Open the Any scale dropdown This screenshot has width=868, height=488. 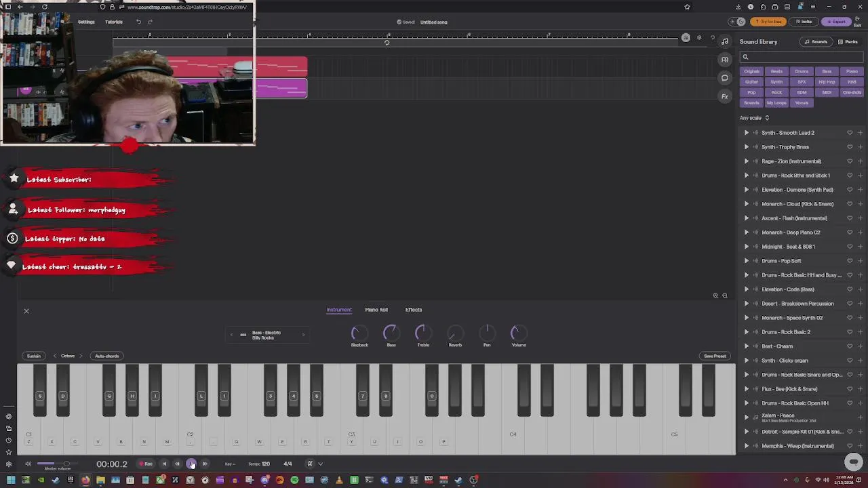pos(755,118)
